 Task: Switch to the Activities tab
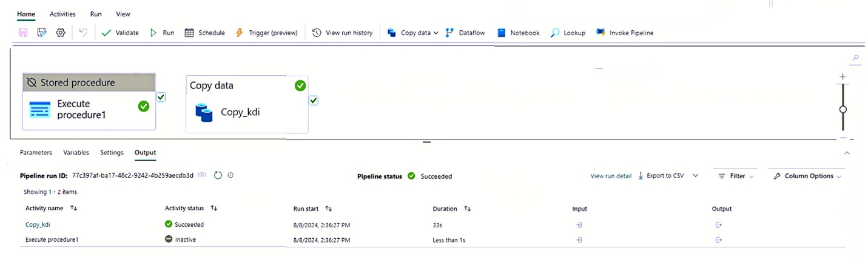coord(62,14)
